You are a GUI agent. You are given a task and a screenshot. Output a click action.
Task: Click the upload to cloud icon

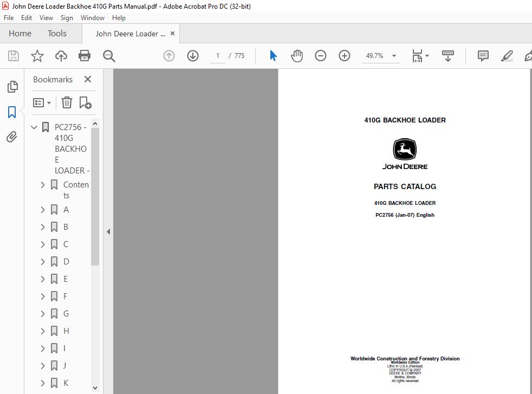61,56
